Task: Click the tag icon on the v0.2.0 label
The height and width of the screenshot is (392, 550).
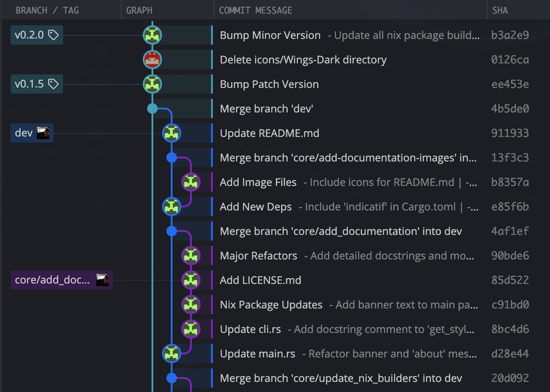Action: point(54,35)
